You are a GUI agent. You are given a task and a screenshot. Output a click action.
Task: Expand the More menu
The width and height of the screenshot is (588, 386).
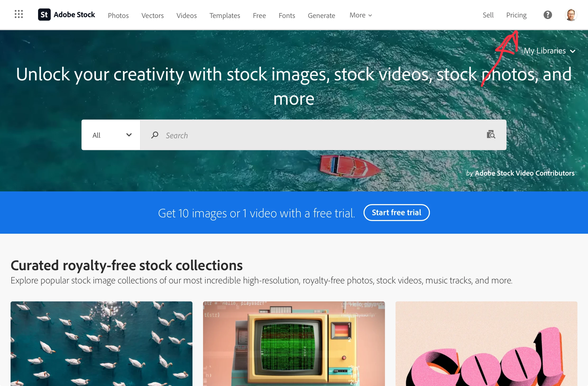pyautogui.click(x=361, y=15)
